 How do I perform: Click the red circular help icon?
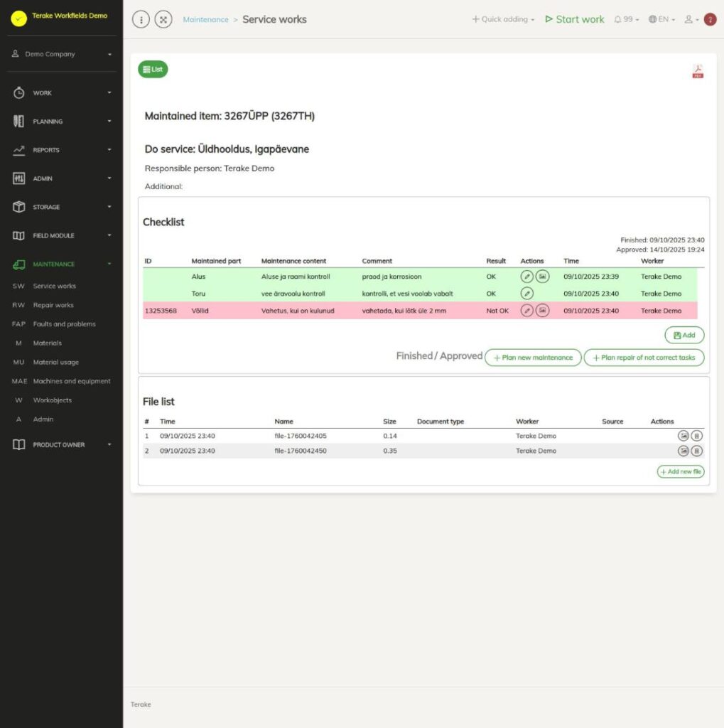pyautogui.click(x=710, y=19)
